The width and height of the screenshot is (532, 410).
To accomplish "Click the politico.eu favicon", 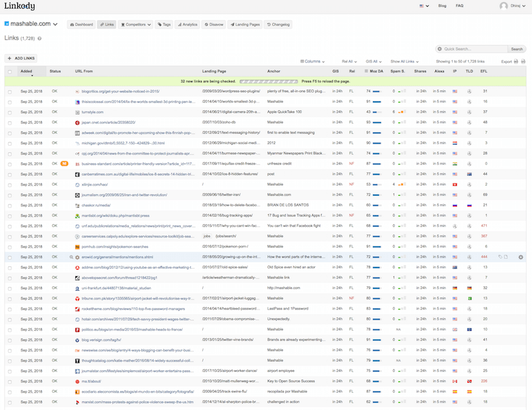I will [77, 330].
